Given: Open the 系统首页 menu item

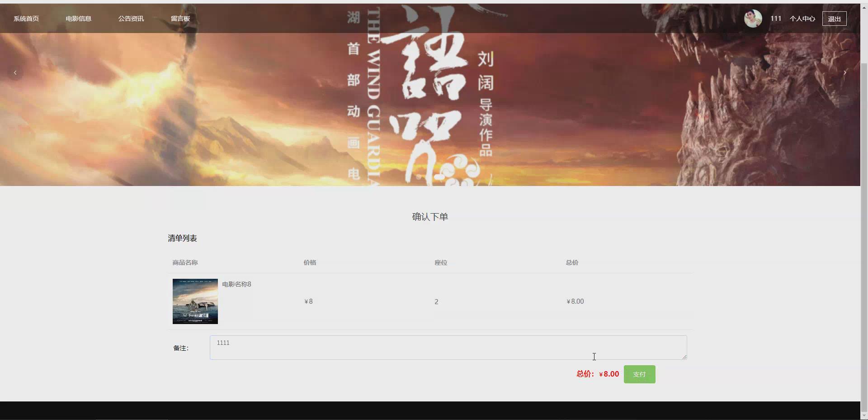Looking at the screenshot, I should coord(26,19).
